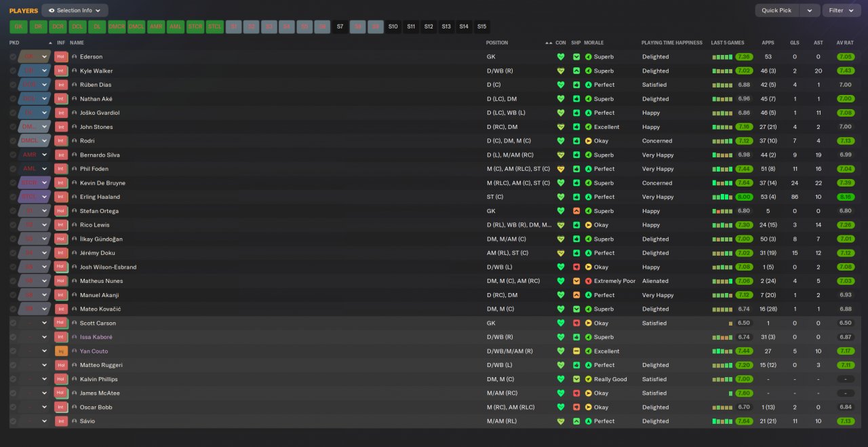
Task: Open last 5 games form bars for Haaland
Action: (722, 197)
